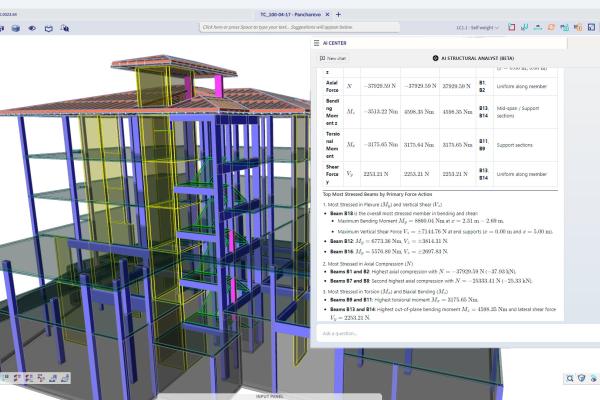Click the last icon in bottom-left view toolbar
The height and width of the screenshot is (400, 600).
pyautogui.click(x=65, y=378)
